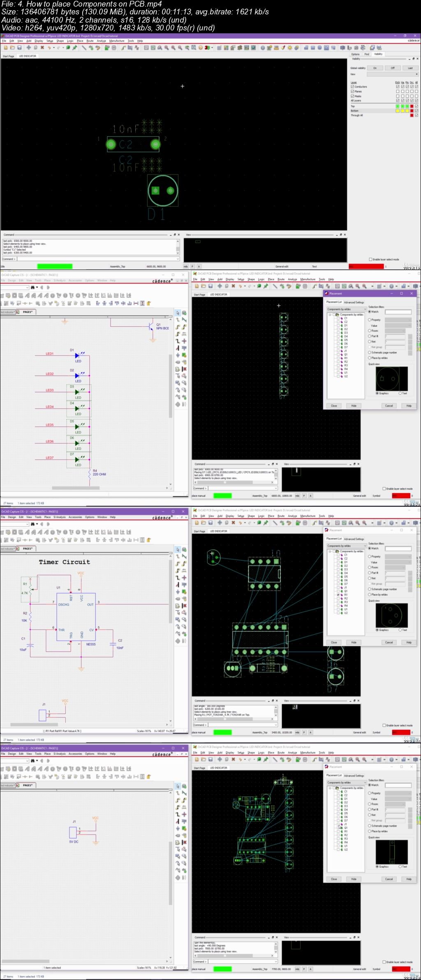Click the global visibility Last button
Screen dimensions: 421x980
tap(410, 68)
